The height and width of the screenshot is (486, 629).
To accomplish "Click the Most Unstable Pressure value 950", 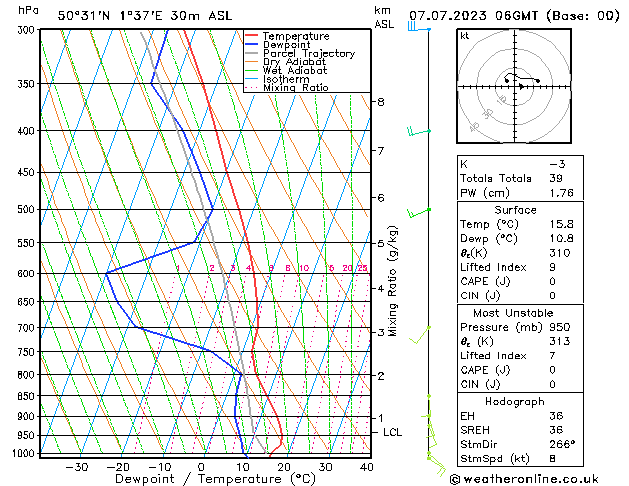I will tap(560, 327).
